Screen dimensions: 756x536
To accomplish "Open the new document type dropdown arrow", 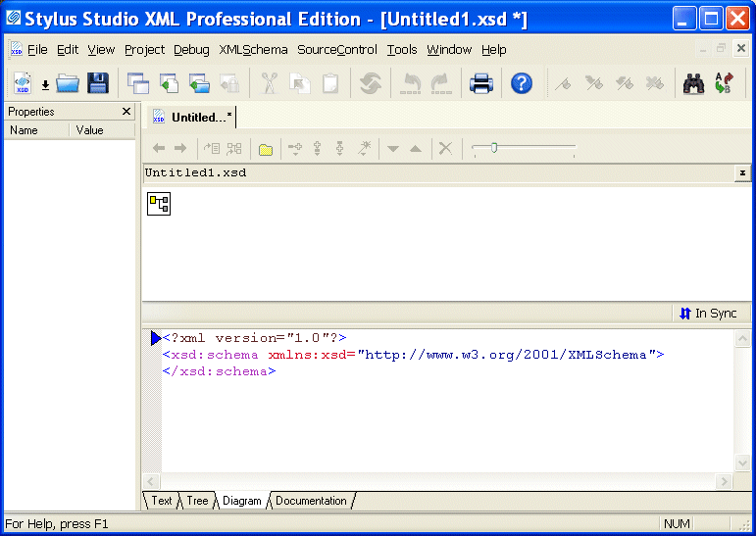I will [45, 85].
